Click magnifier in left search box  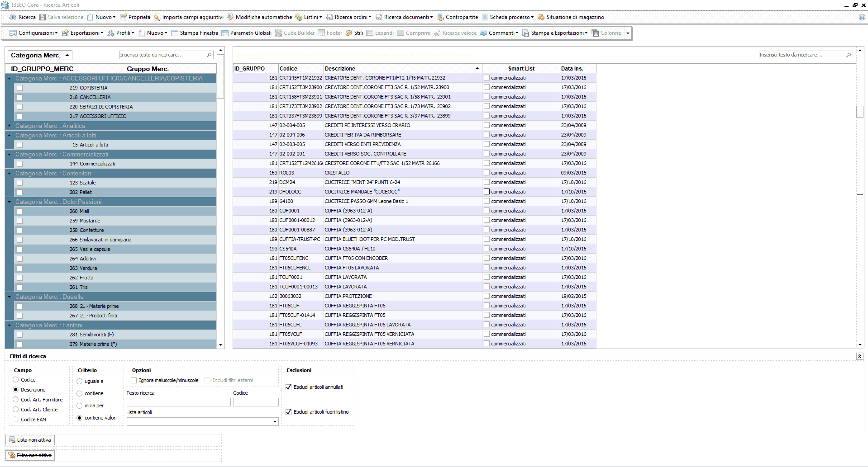(x=209, y=55)
